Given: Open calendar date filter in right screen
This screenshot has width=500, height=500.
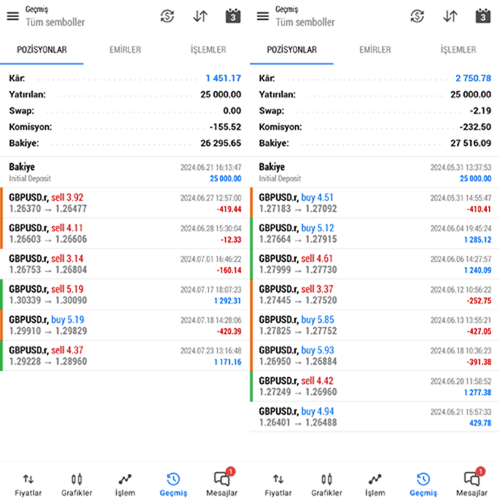Looking at the screenshot, I should pos(483,16).
